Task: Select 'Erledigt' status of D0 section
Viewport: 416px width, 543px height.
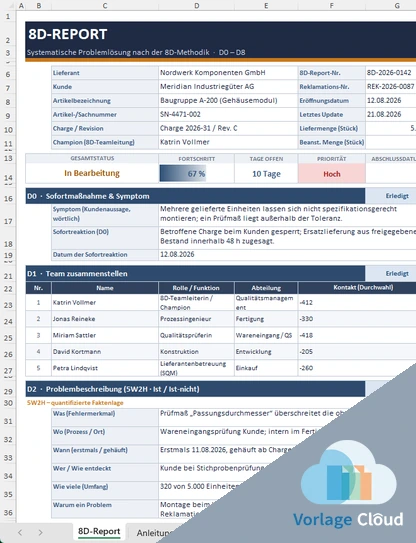Action: pyautogui.click(x=391, y=196)
